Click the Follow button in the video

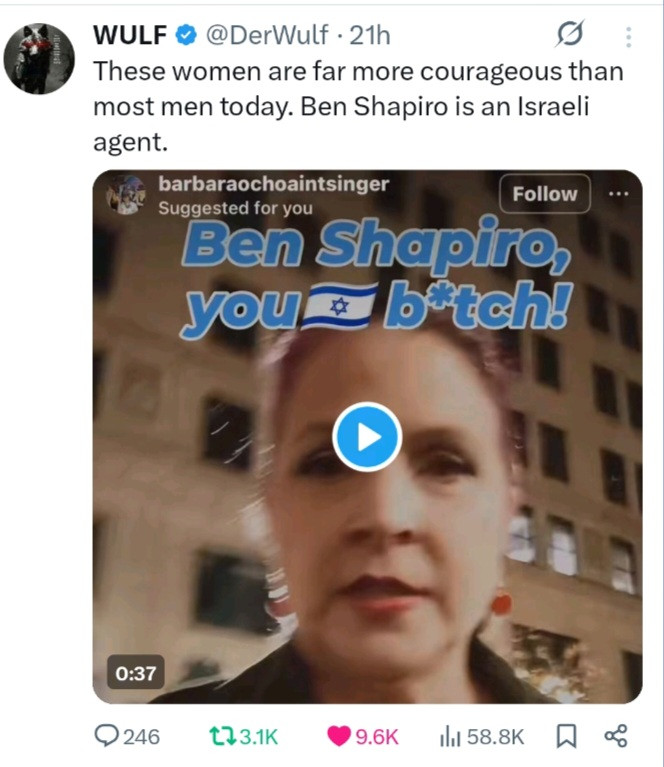[545, 194]
